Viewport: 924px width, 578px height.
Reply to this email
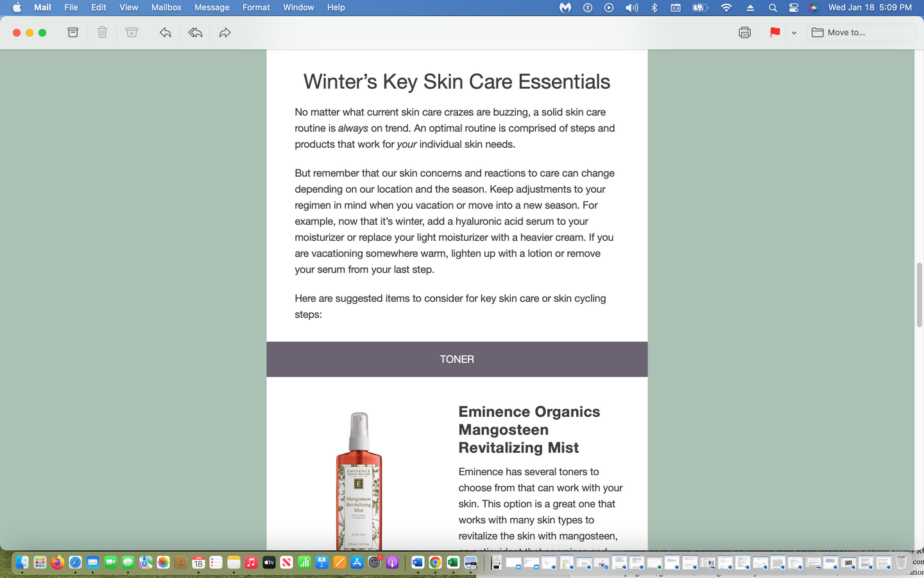tap(165, 33)
